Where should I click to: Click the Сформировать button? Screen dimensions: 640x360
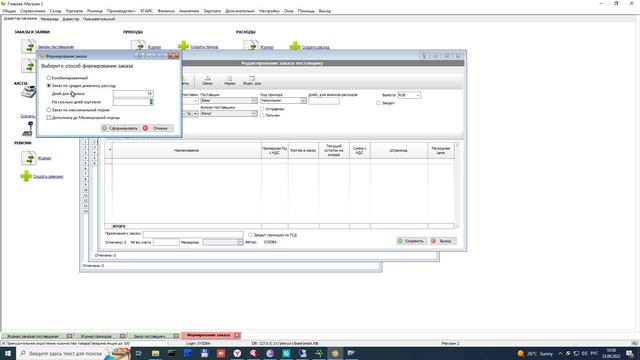[x=120, y=128]
